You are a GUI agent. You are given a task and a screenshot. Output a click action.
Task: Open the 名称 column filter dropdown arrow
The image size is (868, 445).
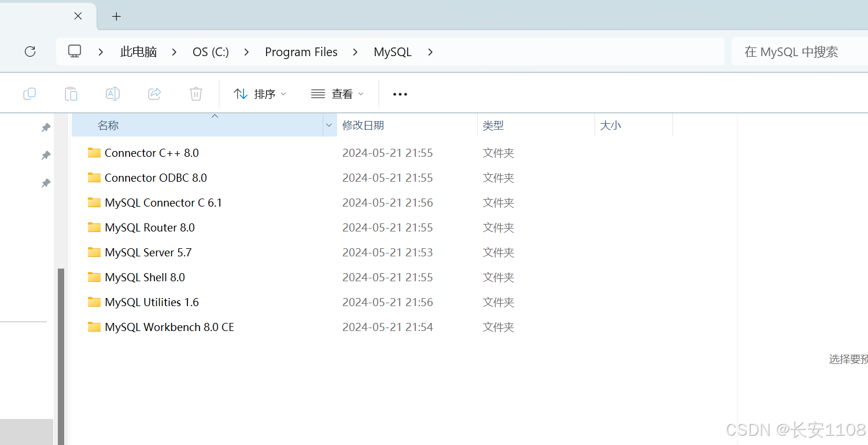pos(329,125)
